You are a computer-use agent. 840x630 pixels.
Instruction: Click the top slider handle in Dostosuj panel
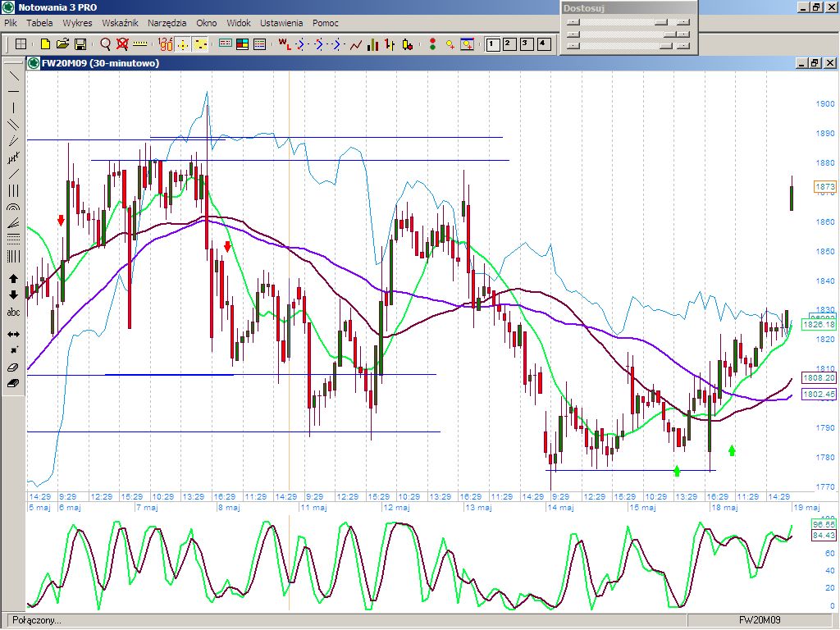[660, 22]
